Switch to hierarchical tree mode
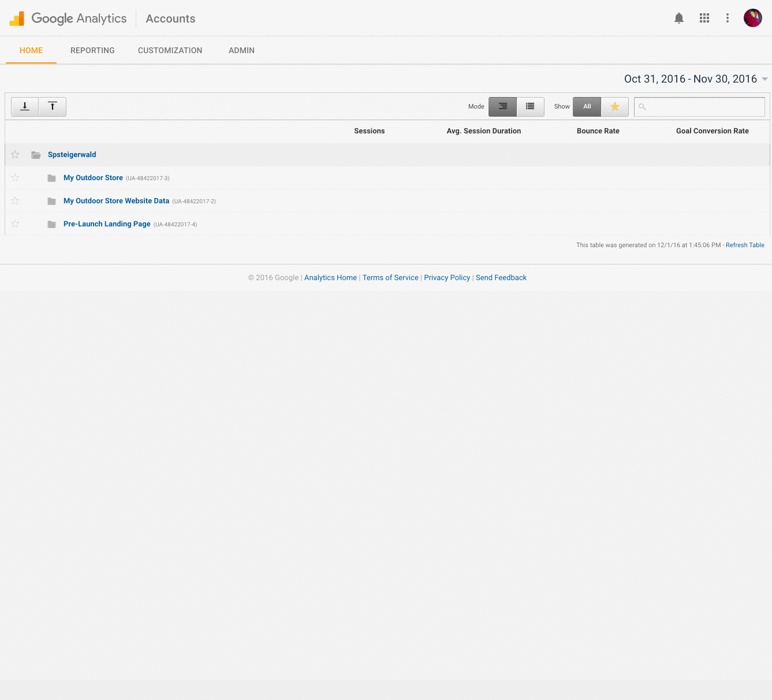This screenshot has width=772, height=700. pyautogui.click(x=502, y=106)
